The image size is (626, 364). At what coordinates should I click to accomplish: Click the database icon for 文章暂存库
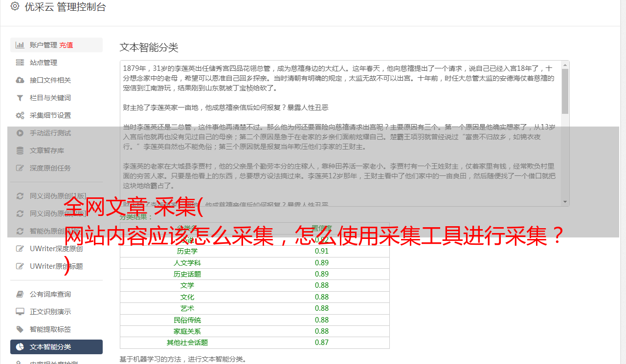[20, 150]
